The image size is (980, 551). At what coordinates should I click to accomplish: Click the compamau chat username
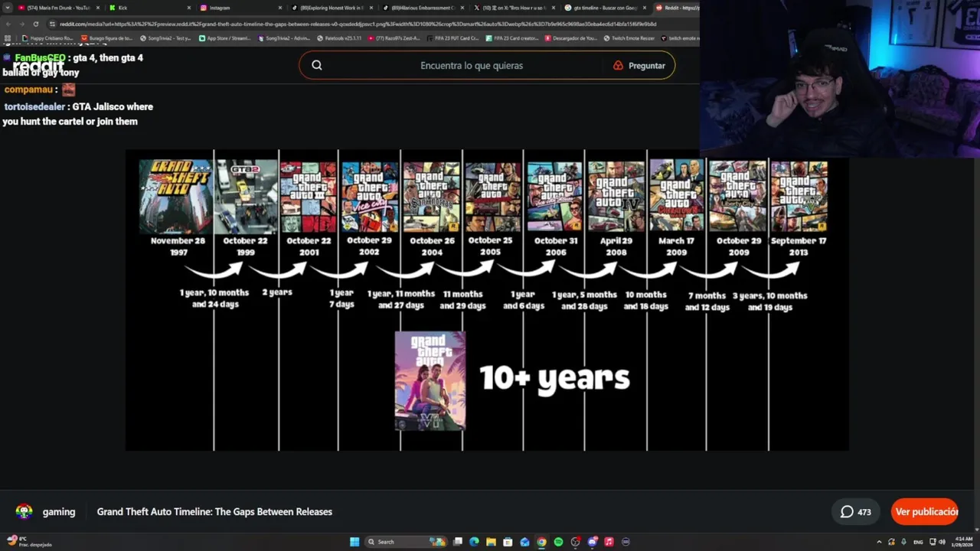pos(28,90)
